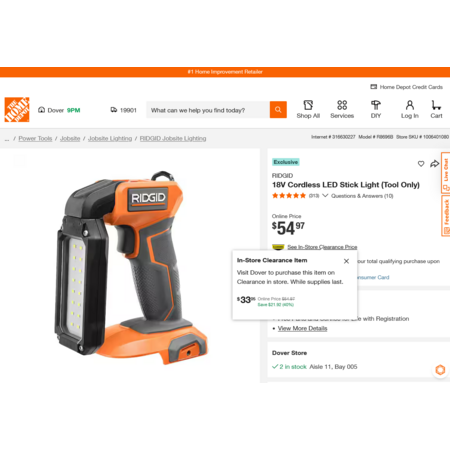Image resolution: width=450 pixels, height=450 pixels.
Task: Share product using the arrow icon
Action: [x=434, y=164]
